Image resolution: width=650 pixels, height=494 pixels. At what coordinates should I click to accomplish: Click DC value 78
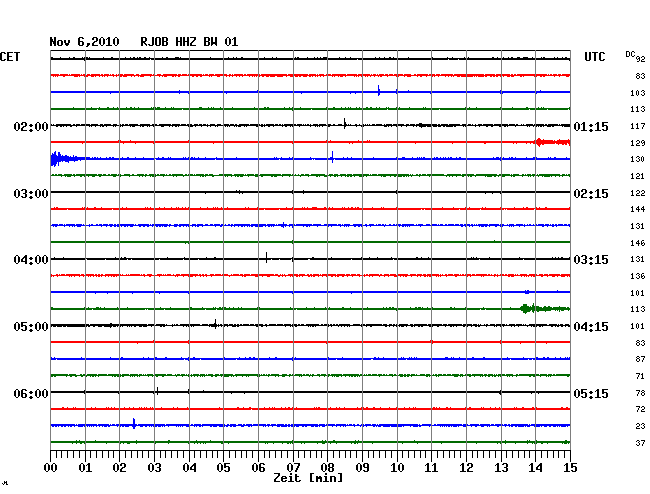[640, 393]
